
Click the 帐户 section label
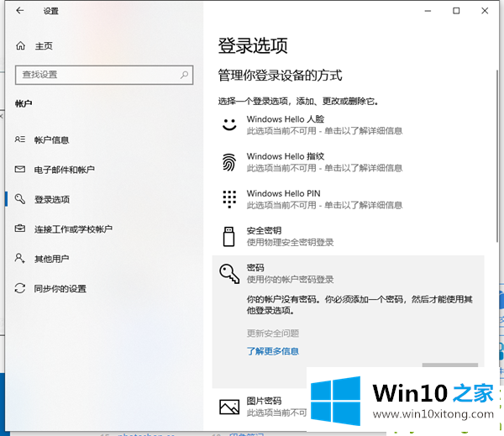coord(24,103)
